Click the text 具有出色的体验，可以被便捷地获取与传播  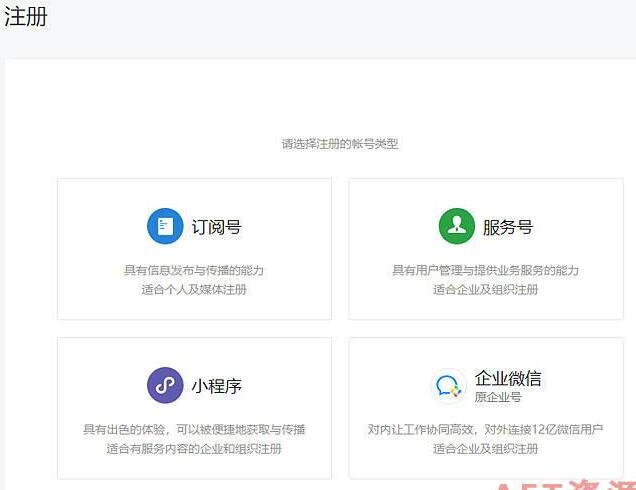pos(194,429)
